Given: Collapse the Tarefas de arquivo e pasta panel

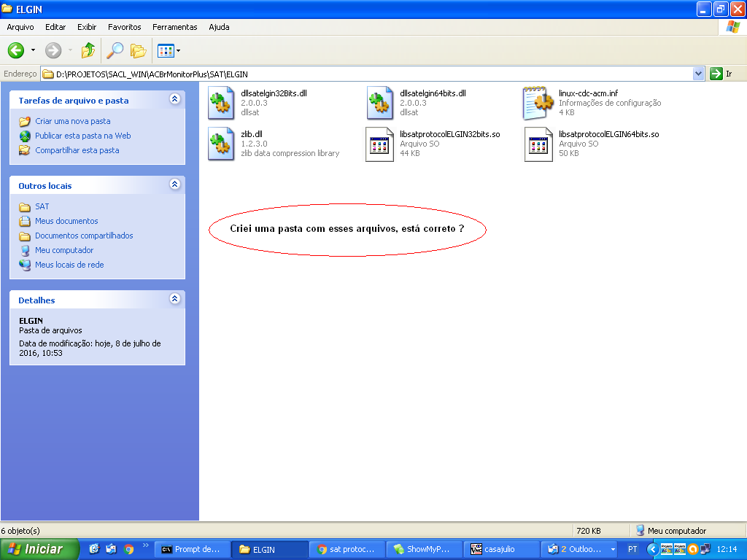Looking at the screenshot, I should [x=175, y=99].
